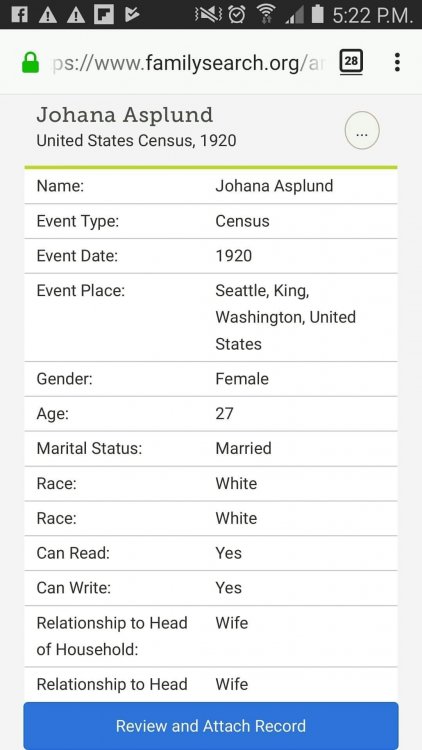Tap the Facebook notification icon in status bar
This screenshot has height=750, width=422.
pyautogui.click(x=19, y=15)
